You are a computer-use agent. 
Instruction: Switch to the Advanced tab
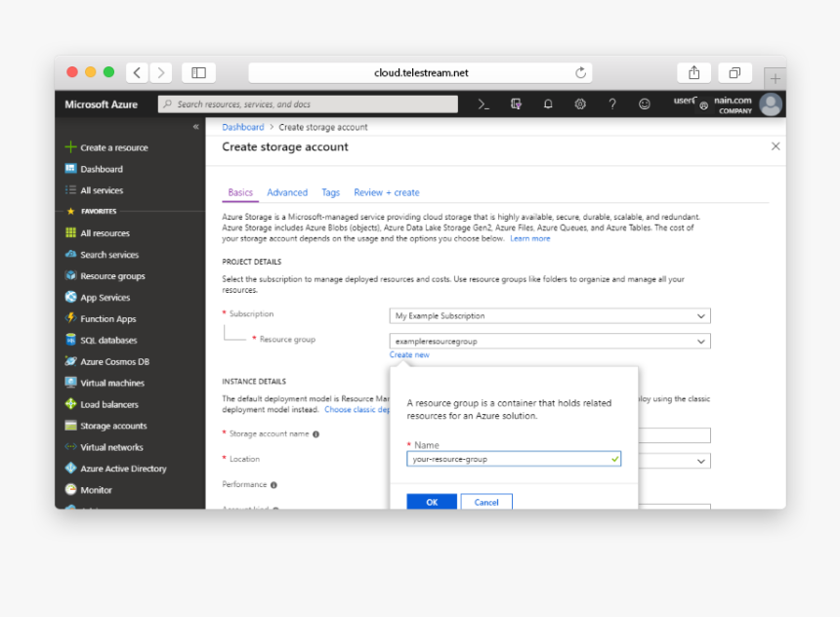287,192
